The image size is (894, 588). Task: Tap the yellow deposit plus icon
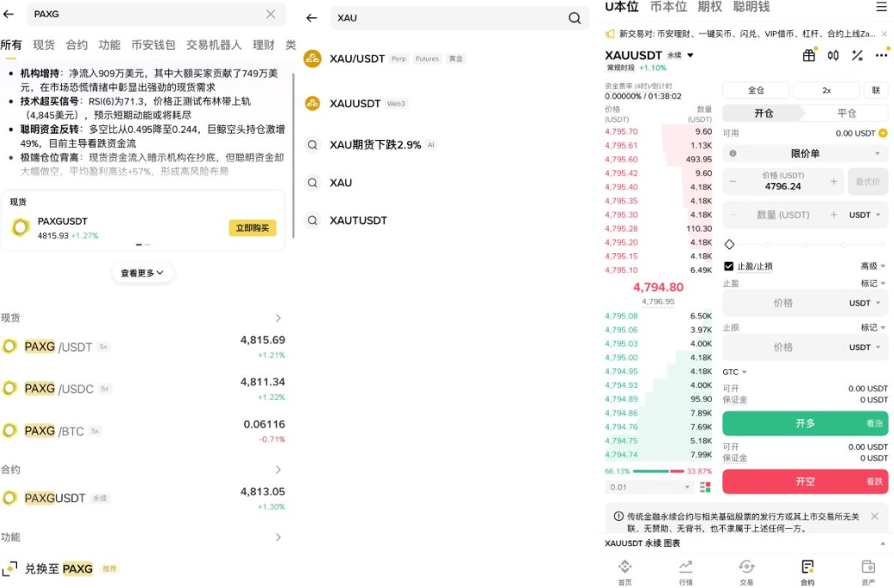(x=883, y=133)
